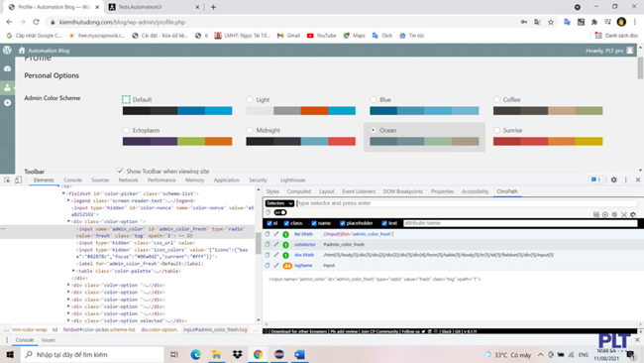Click the Ectoplasm scheme color palette

pos(177,142)
